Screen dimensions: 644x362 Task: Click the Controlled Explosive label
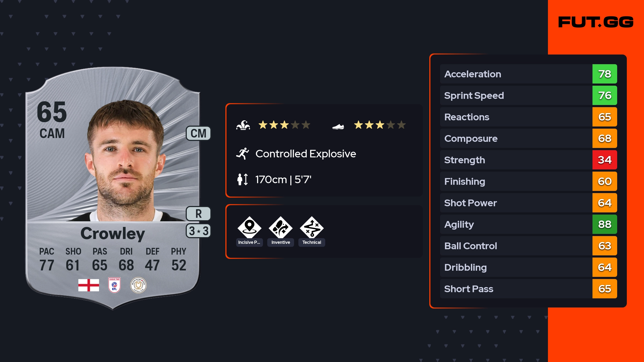click(306, 154)
